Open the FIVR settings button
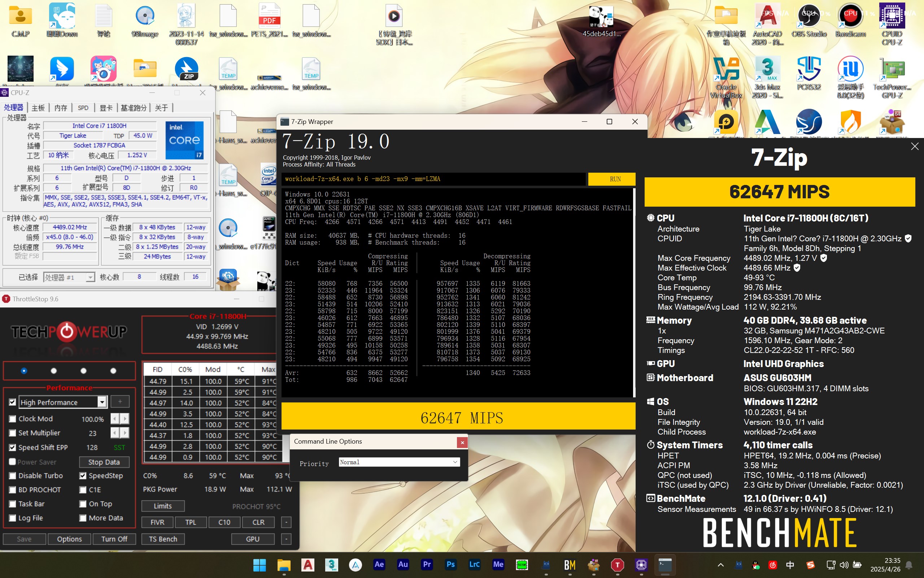This screenshot has height=578, width=924. [157, 522]
